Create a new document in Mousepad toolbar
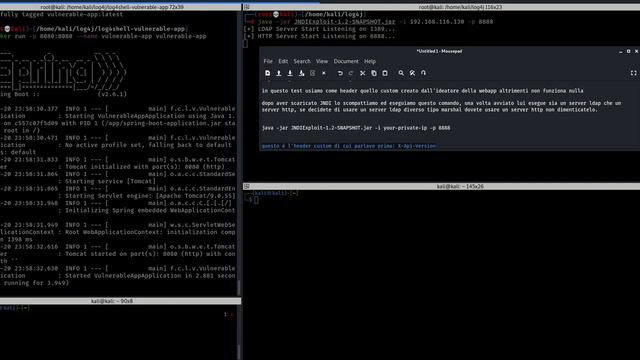Viewport: 640px width, 360px height. [x=267, y=73]
